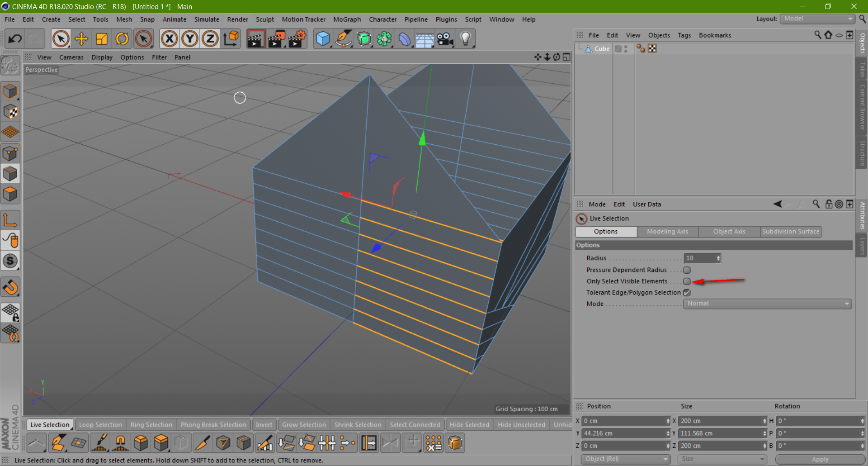The height and width of the screenshot is (466, 868).
Task: Select Polygons mode in left palette
Action: [10, 195]
